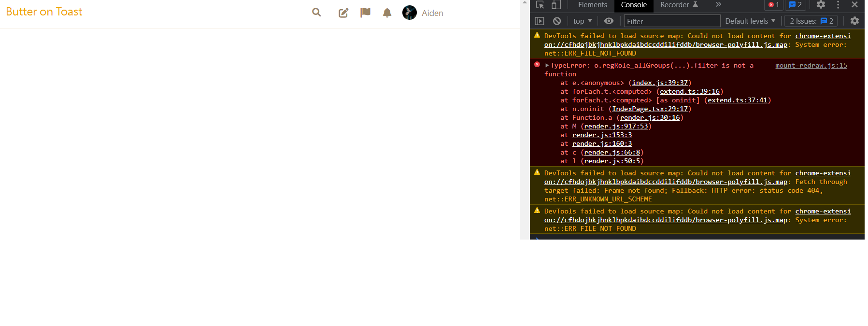The width and height of the screenshot is (868, 326).
Task: Open render.js:66:8 source link
Action: 612,153
